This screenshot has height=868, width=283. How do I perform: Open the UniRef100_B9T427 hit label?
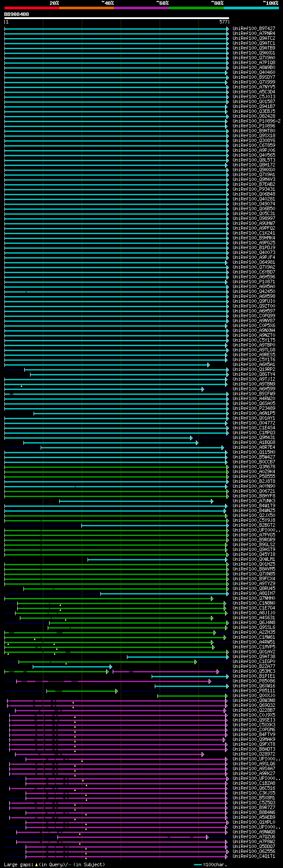click(x=254, y=28)
